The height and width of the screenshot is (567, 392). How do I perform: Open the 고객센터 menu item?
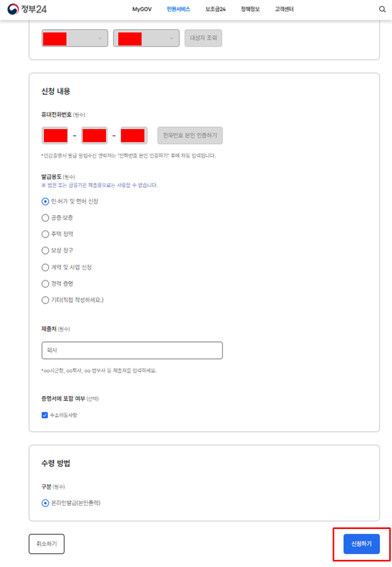283,9
